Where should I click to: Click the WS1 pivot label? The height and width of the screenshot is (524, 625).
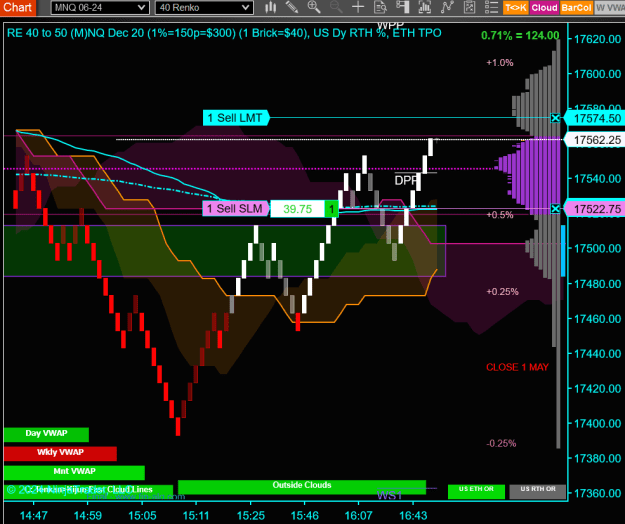pos(389,495)
